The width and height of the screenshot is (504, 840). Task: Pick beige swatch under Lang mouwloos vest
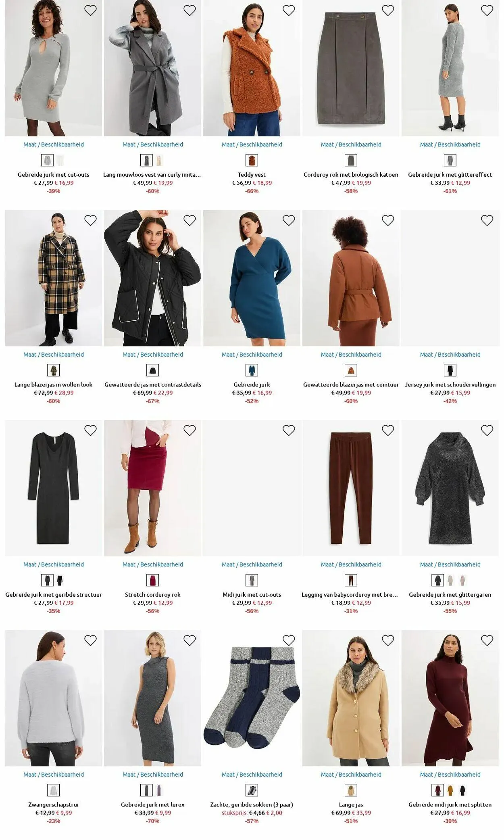159,161
